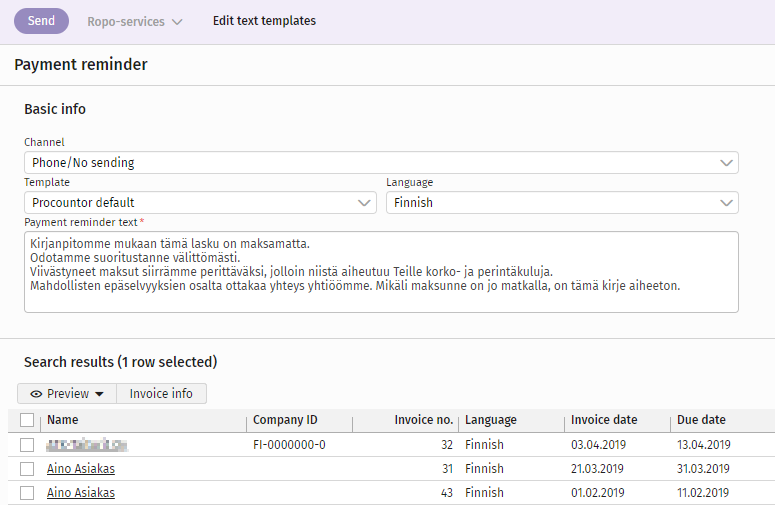The image size is (775, 505).
Task: Click the due date 11.02.2019
Action: pos(703,493)
